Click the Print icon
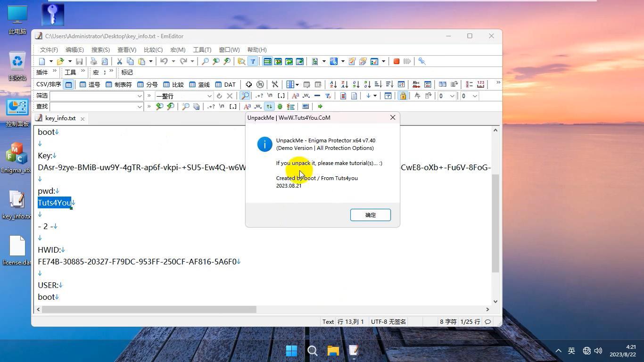Image resolution: width=644 pixels, height=362 pixels. (93, 61)
